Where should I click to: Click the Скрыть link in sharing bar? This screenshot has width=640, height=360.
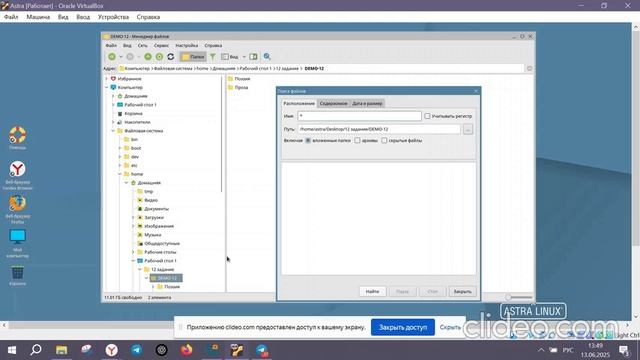pyautogui.click(x=450, y=327)
